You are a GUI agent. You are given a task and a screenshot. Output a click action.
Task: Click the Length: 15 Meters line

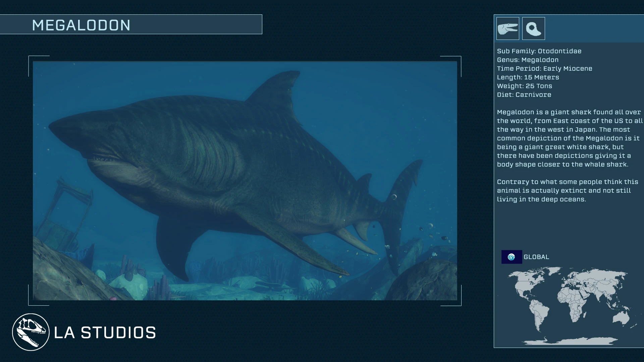pos(528,77)
